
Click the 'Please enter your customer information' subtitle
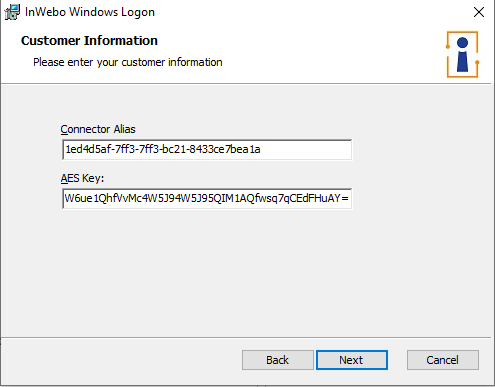tap(128, 62)
